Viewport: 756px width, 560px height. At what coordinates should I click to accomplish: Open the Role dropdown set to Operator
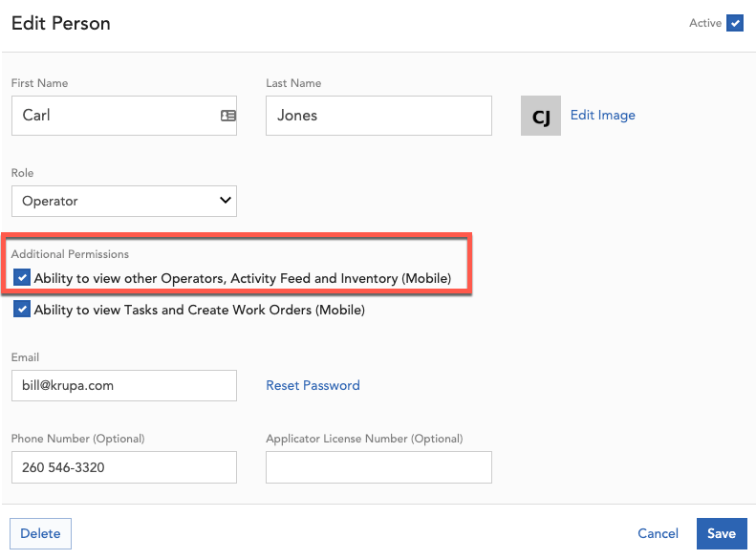click(x=123, y=201)
